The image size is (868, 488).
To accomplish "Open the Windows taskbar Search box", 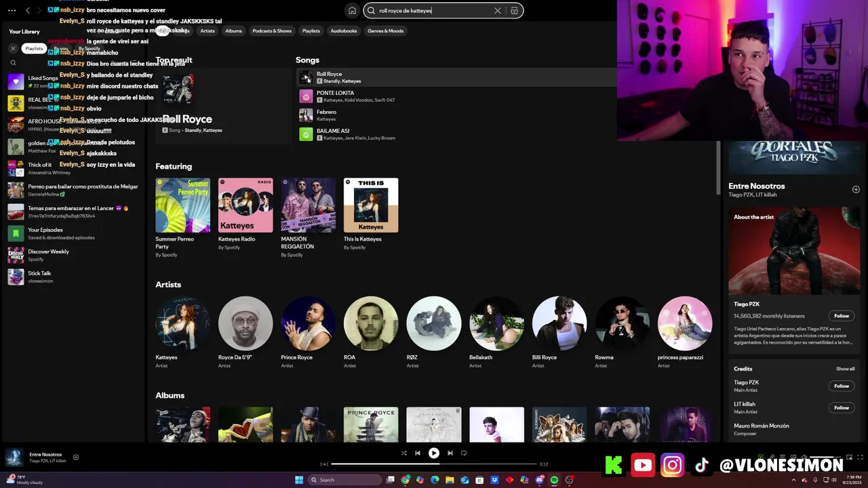I will [x=344, y=480].
